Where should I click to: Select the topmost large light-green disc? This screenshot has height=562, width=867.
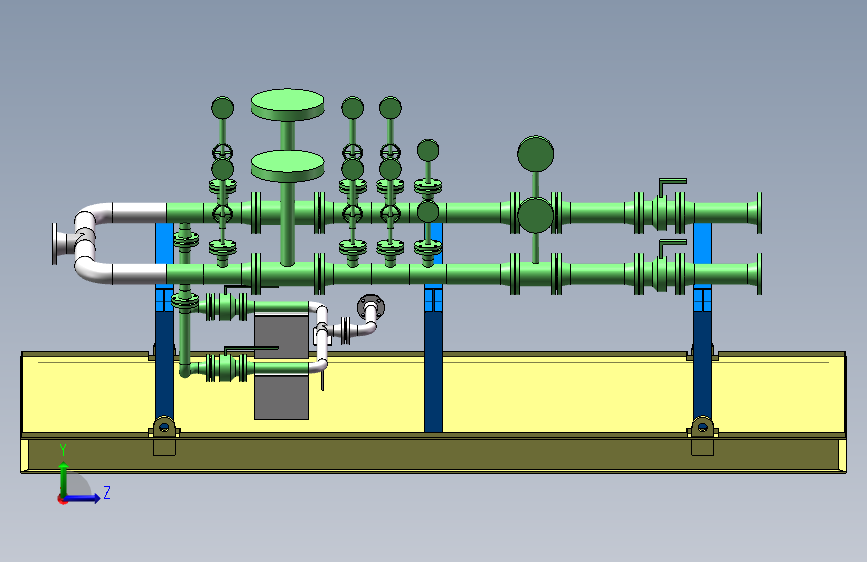tap(287, 104)
